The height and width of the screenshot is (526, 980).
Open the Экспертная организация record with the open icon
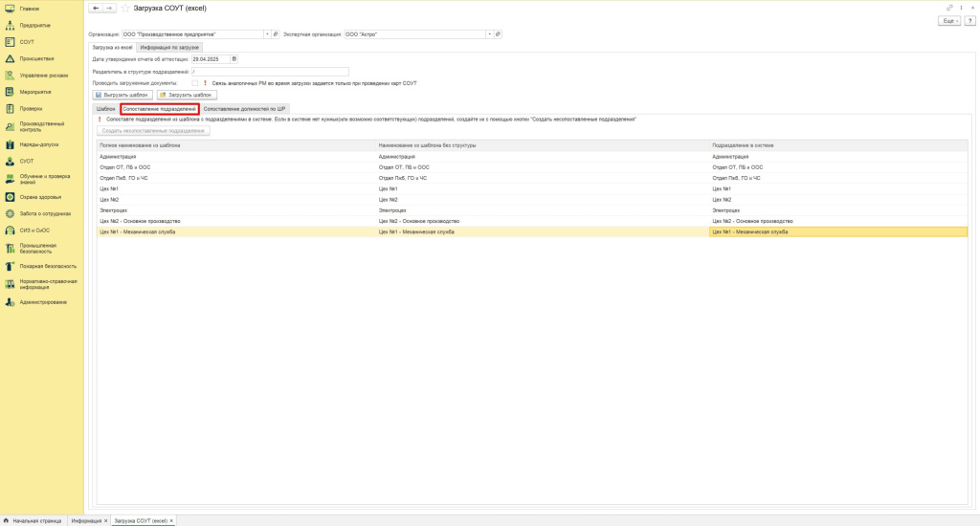[x=498, y=34]
